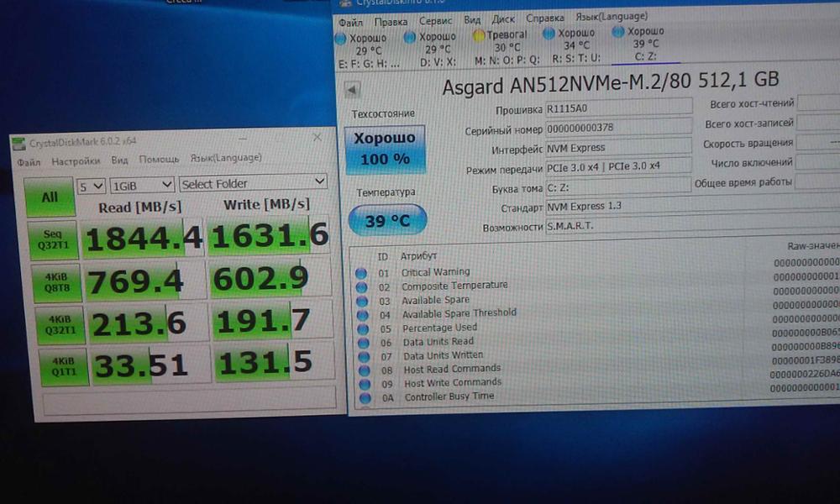The height and width of the screenshot is (504, 840).
Task: Click status circle of Host Write Commands row
Action: pyautogui.click(x=365, y=384)
